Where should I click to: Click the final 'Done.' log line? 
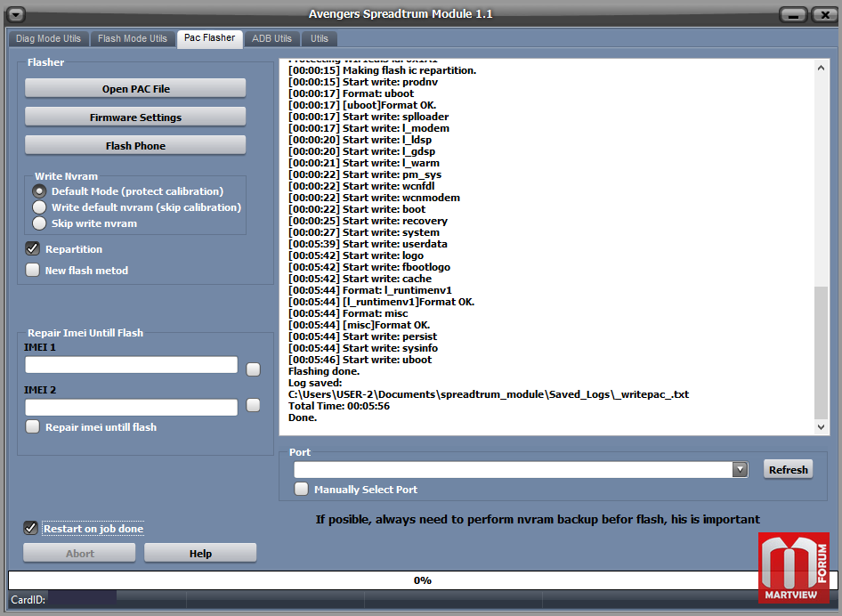pyautogui.click(x=303, y=417)
